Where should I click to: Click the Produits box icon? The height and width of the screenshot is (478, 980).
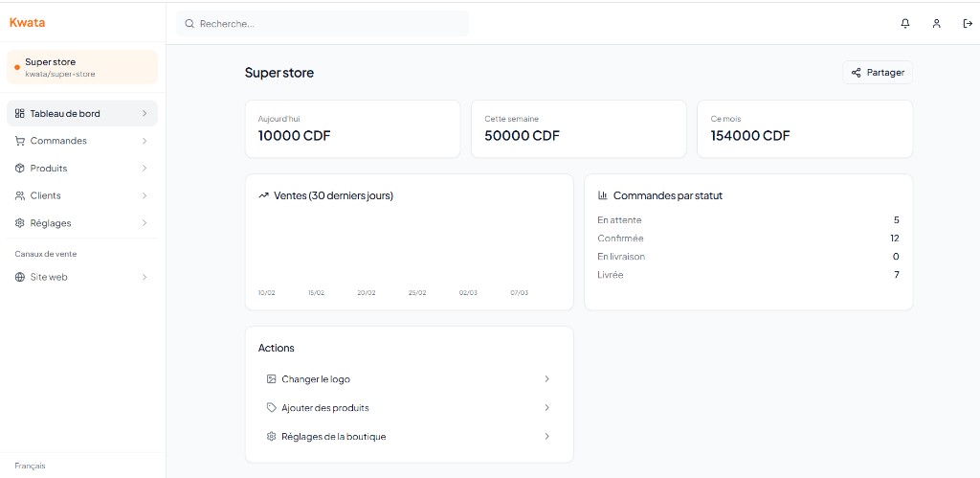[x=20, y=169]
